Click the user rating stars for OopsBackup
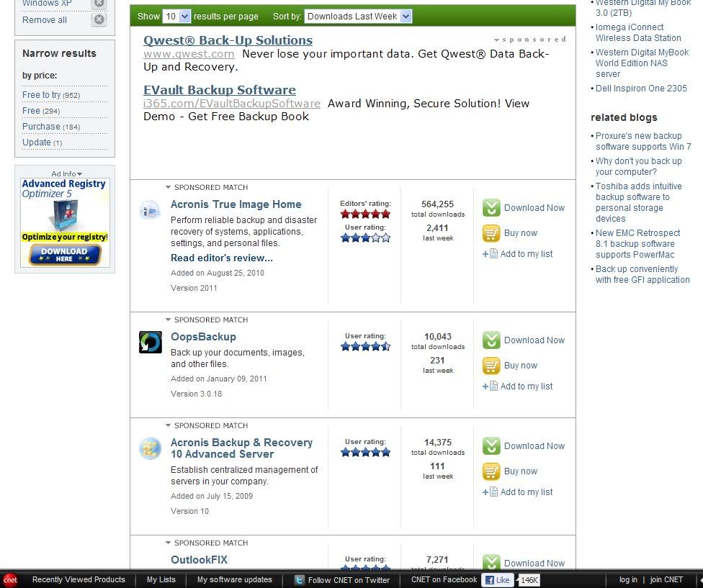This screenshot has height=588, width=703. coord(365,346)
